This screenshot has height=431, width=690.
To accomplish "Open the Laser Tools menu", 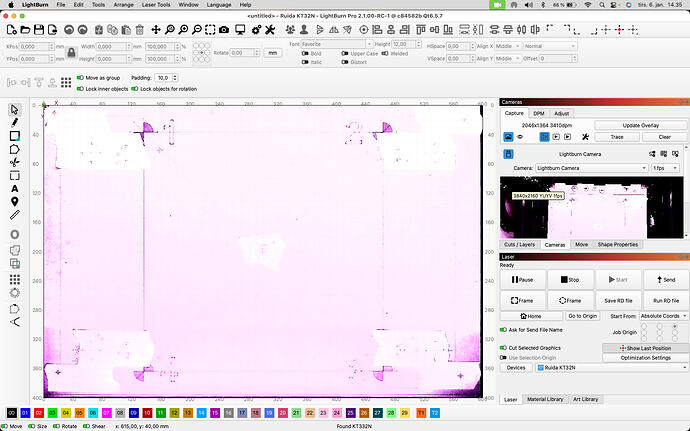I will pos(156,5).
